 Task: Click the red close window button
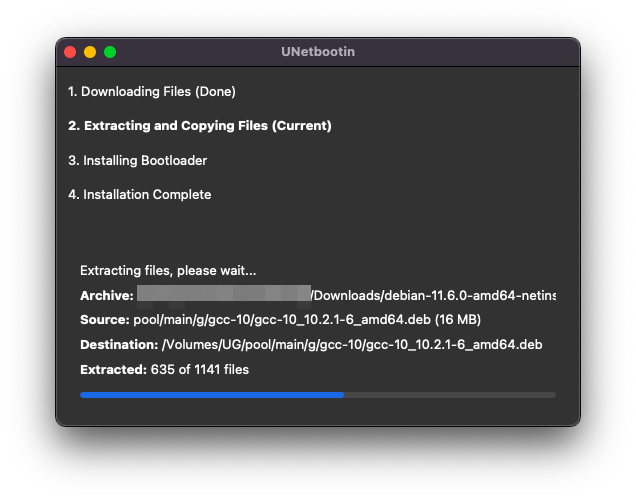pos(70,52)
